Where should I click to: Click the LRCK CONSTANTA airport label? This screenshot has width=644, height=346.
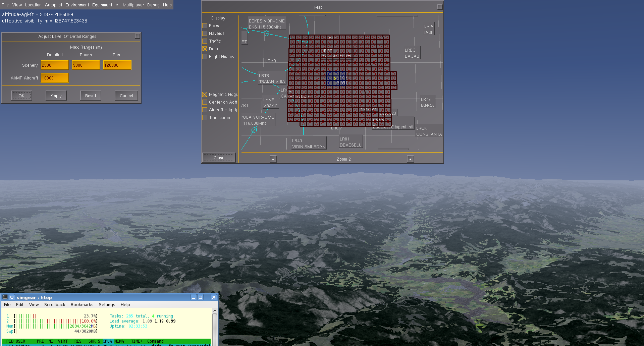point(429,131)
